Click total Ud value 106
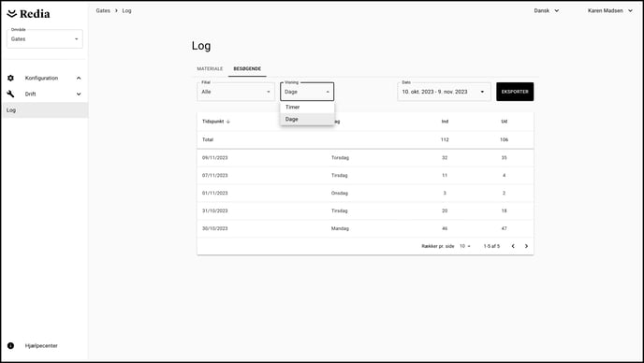Image resolution: width=644 pixels, height=363 pixels. 504,139
